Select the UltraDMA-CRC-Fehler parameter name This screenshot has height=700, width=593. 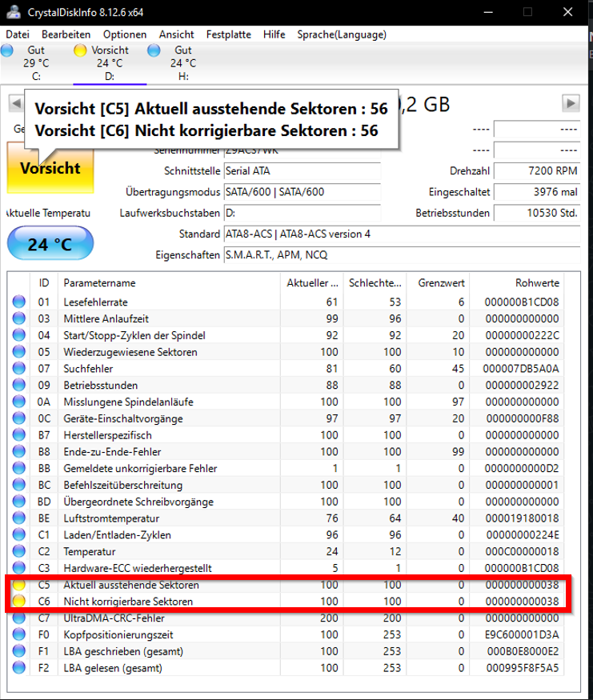click(x=114, y=618)
